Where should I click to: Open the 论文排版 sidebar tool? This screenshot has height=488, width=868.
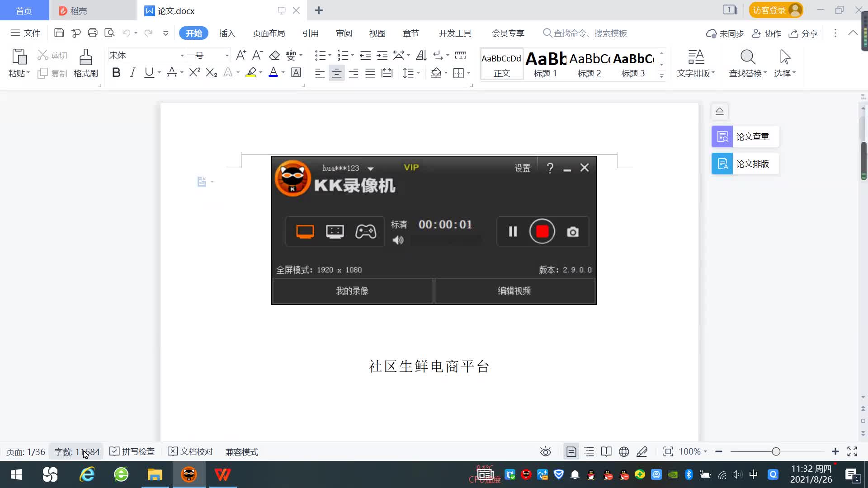(745, 164)
